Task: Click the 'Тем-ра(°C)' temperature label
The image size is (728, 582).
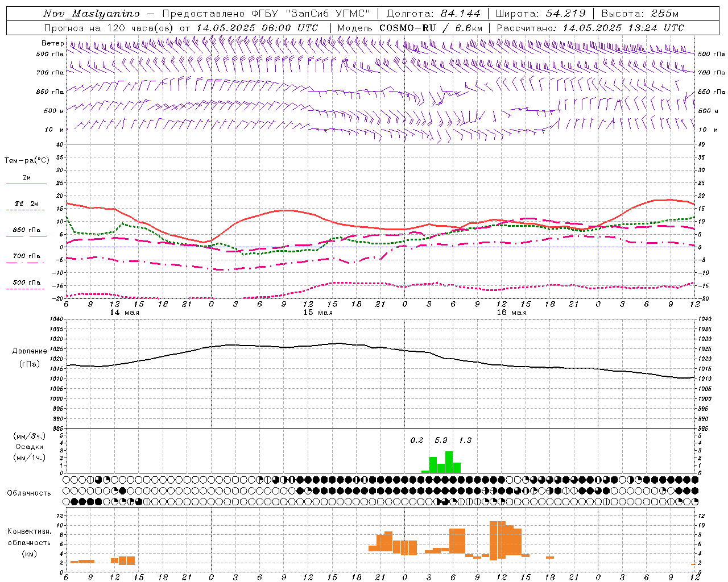Action: pos(27,160)
